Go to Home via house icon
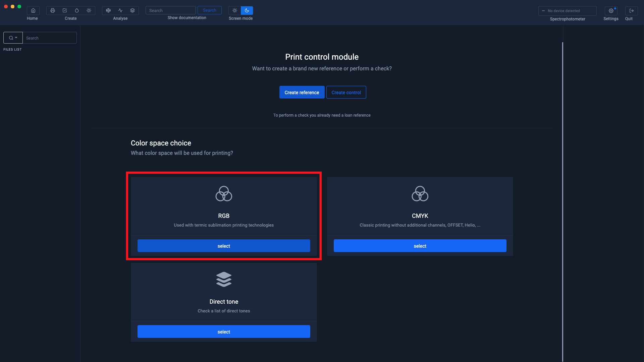The image size is (644, 362). 33,10
